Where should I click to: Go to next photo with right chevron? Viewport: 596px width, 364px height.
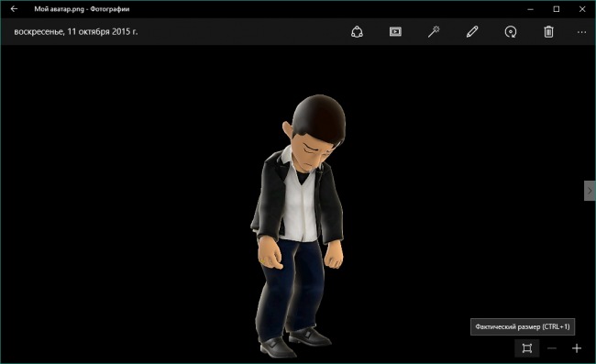(590, 191)
